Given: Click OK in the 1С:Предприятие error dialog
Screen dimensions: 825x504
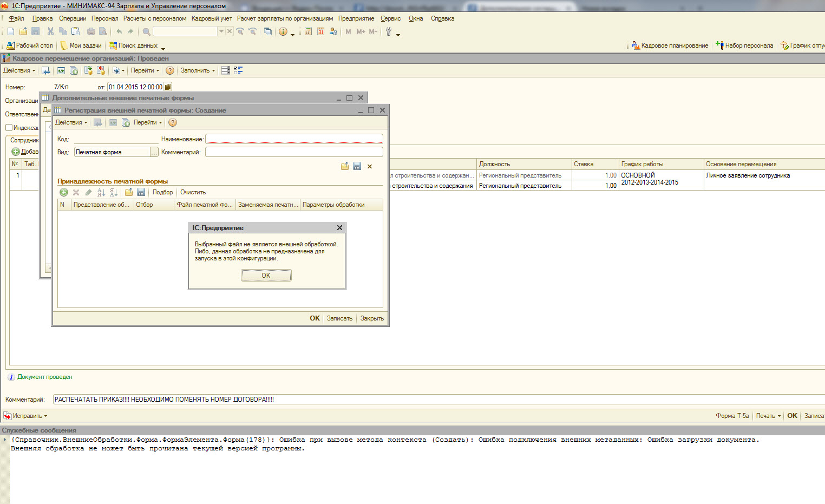Looking at the screenshot, I should (266, 276).
